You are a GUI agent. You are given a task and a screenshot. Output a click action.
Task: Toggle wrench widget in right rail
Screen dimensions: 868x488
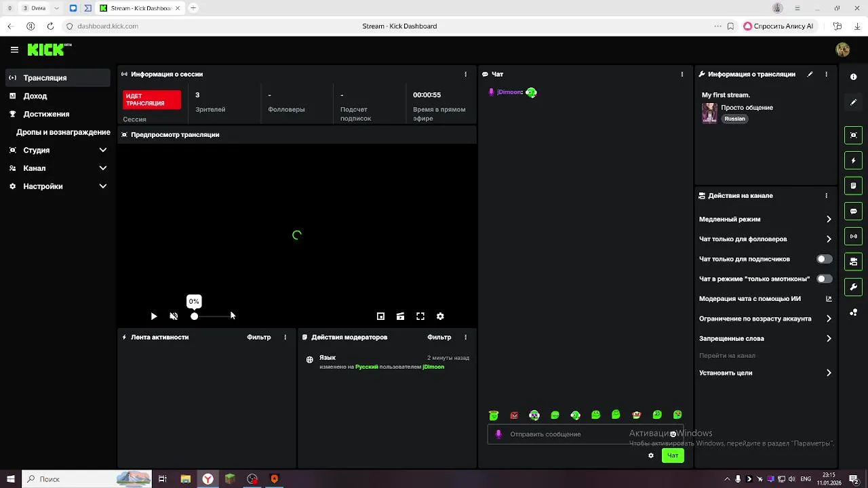point(854,287)
